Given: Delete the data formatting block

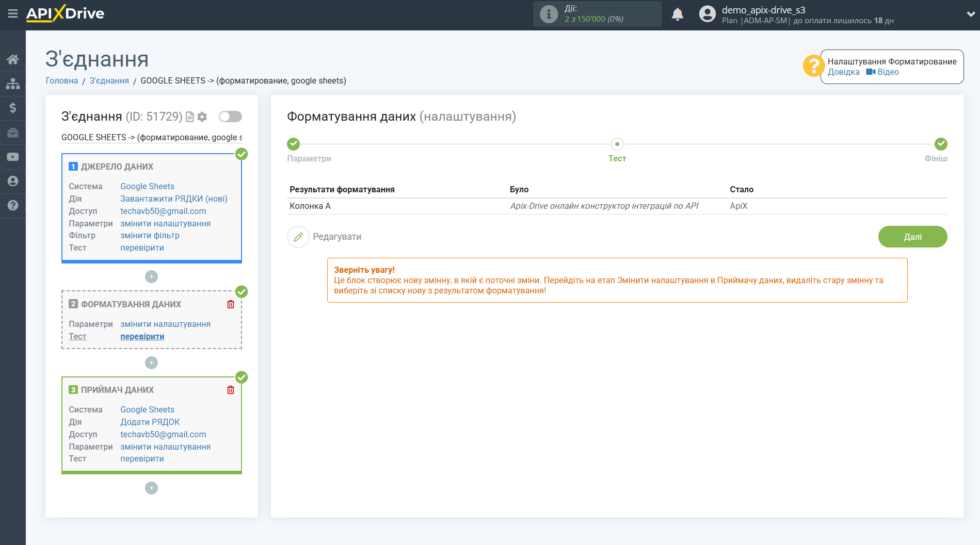Looking at the screenshot, I should (x=231, y=304).
